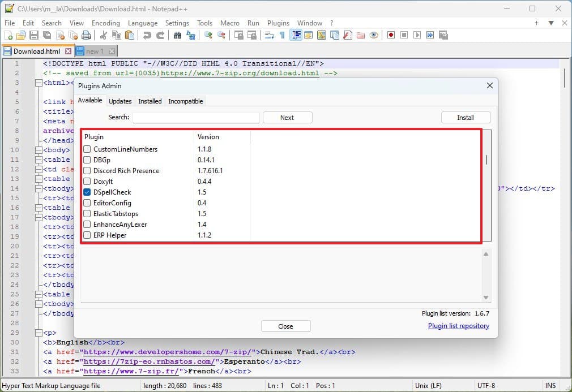This screenshot has width=572, height=392.
Task: Collapse the html tag fold marker on line 3
Action: pos(39,83)
